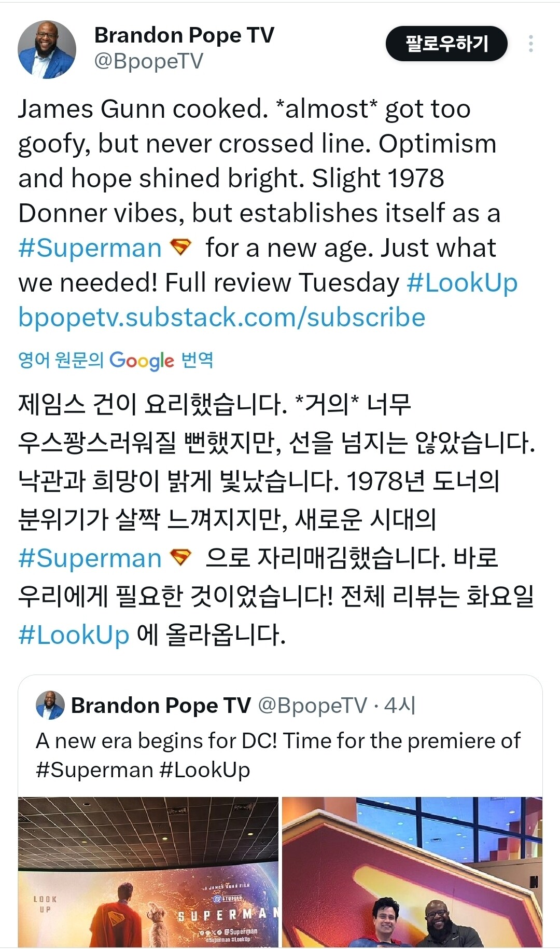The width and height of the screenshot is (560, 949).
Task: Click the Superman shield emoji in Korean translation
Action: [x=181, y=557]
